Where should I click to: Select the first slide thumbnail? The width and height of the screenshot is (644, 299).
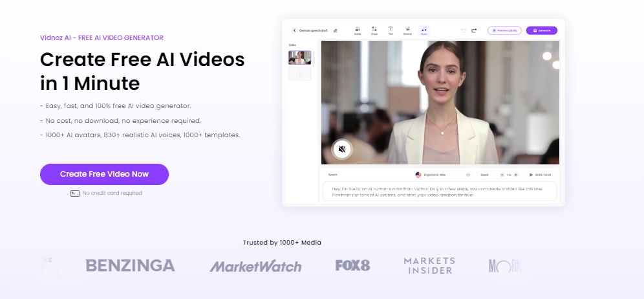click(299, 58)
